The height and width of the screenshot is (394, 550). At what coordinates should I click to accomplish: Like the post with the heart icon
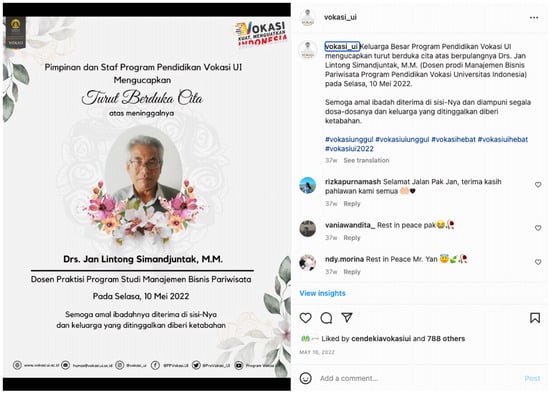pyautogui.click(x=306, y=318)
